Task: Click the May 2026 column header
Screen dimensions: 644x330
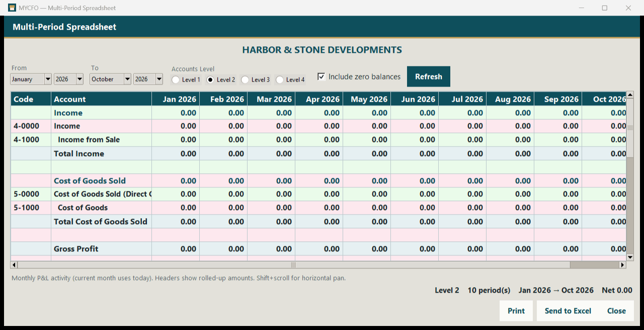Action: tap(367, 99)
